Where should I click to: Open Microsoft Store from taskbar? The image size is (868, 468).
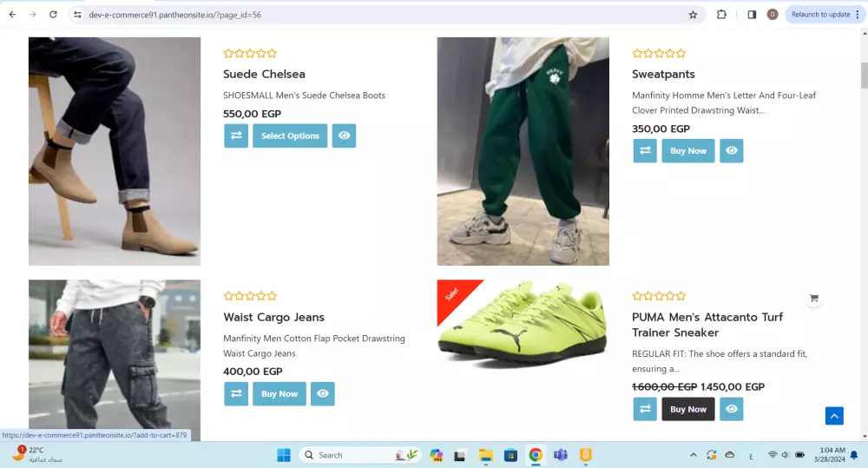510,455
